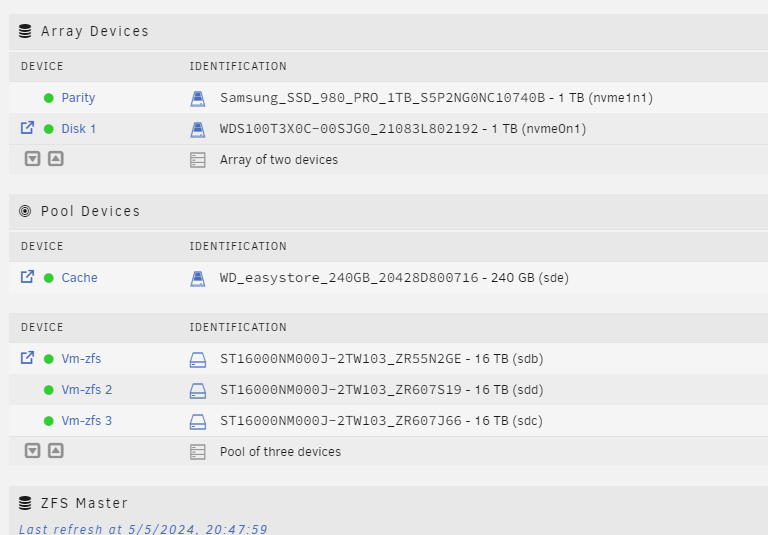The width and height of the screenshot is (768, 535).
Task: Open the Cache pool device link
Action: [79, 278]
